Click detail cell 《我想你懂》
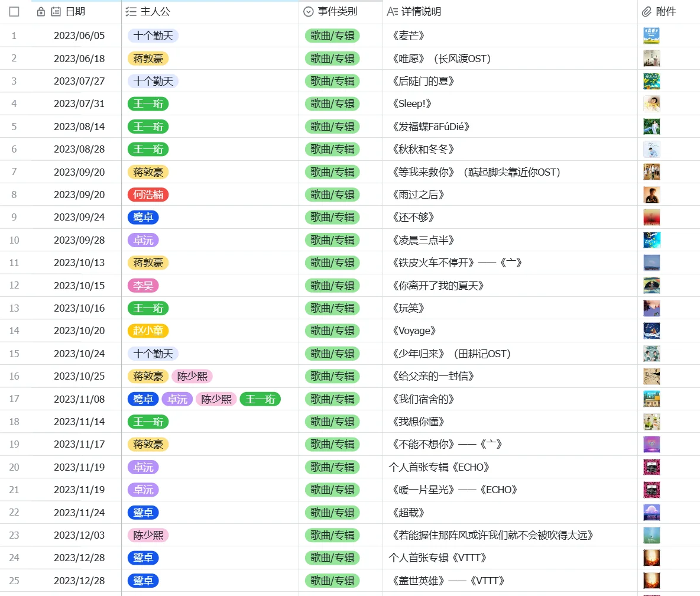 [x=510, y=422]
